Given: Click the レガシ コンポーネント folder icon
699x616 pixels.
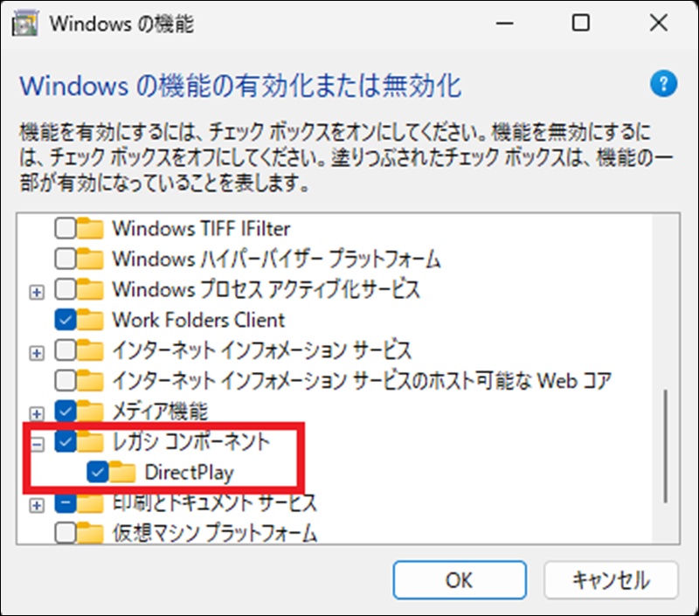Looking at the screenshot, I should pyautogui.click(x=90, y=441).
